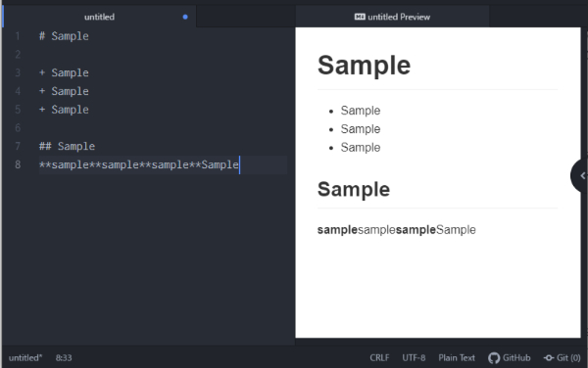
Task: Open the Plain Text grammar selector
Action: pyautogui.click(x=457, y=358)
